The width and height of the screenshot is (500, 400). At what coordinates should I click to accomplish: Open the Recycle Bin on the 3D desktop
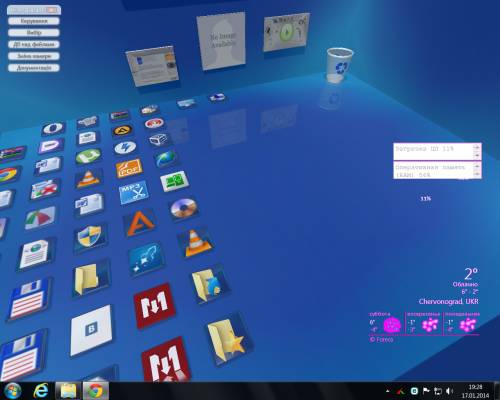(339, 65)
